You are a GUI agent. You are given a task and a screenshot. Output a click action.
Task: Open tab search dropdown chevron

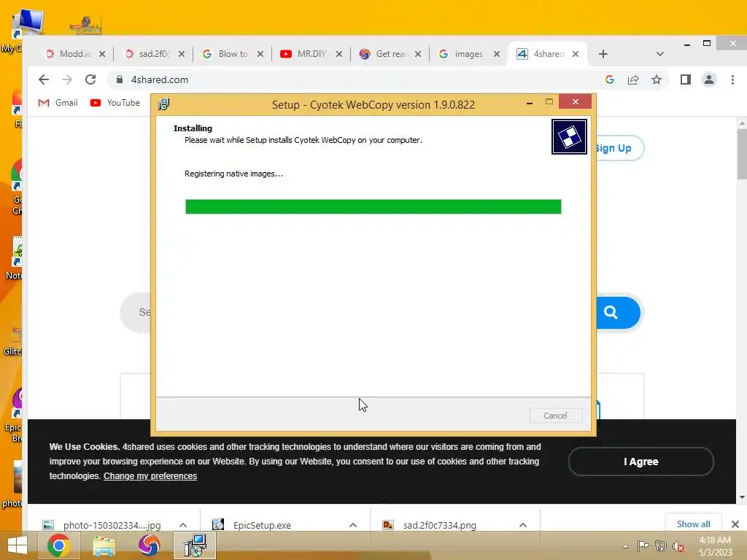click(x=659, y=54)
